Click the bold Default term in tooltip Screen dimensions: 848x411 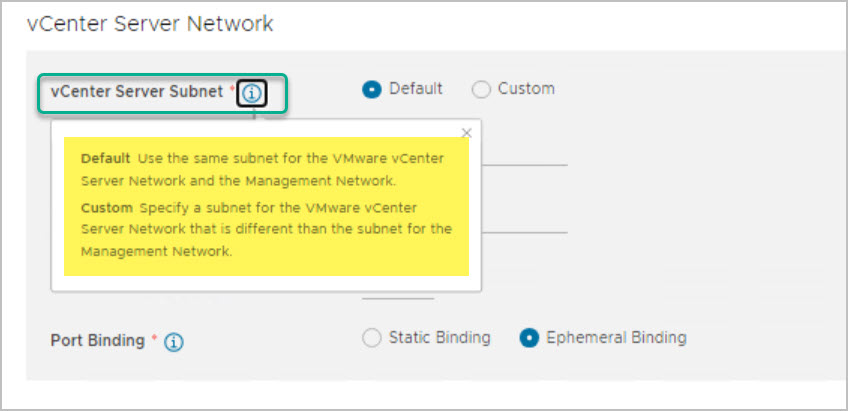[105, 159]
